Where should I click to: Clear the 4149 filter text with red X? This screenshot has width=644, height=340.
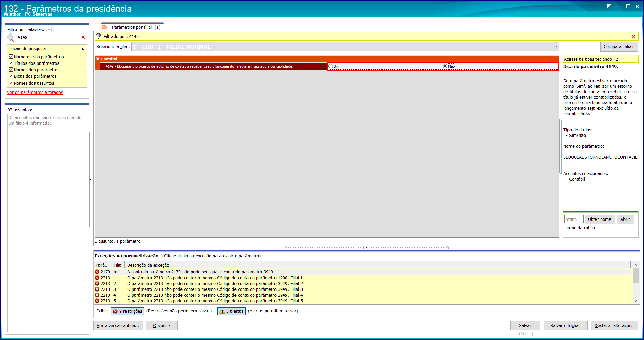point(83,37)
